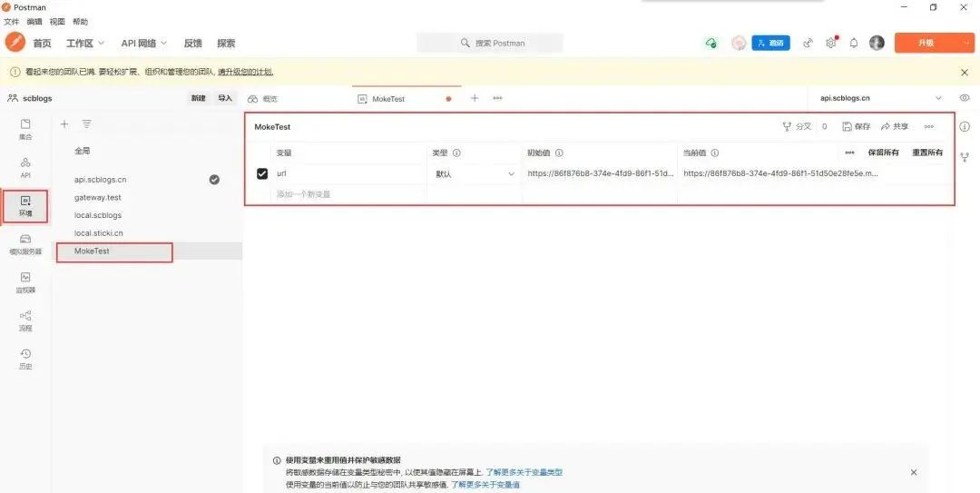
Task: Open the Mock Servers sidebar icon
Action: click(25, 244)
